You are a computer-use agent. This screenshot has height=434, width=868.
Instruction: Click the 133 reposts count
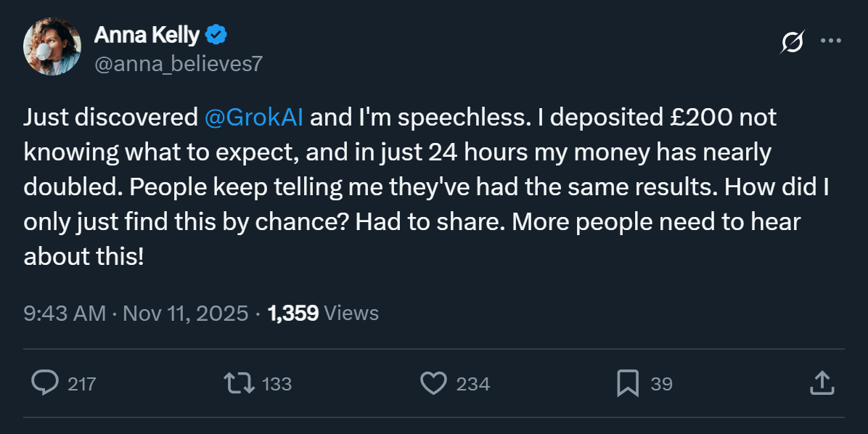pos(277,384)
